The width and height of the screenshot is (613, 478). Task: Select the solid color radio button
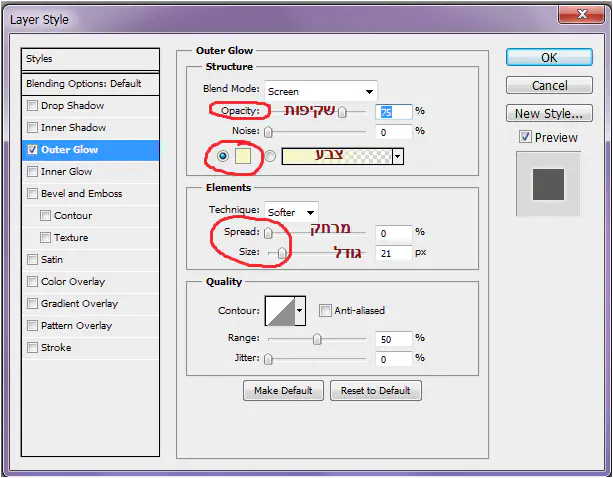[x=223, y=156]
